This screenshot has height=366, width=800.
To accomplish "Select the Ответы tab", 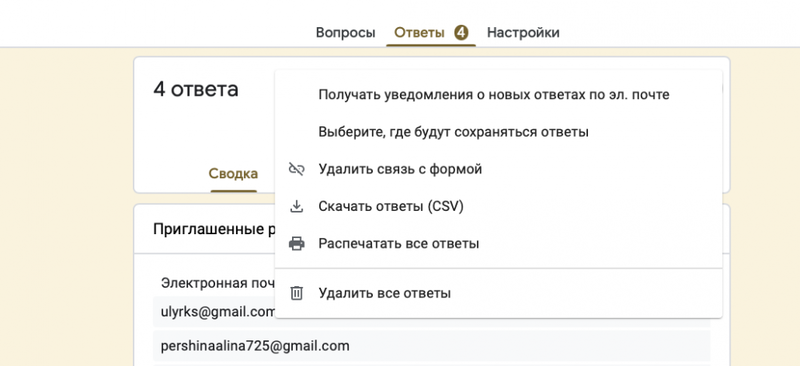I will click(419, 33).
